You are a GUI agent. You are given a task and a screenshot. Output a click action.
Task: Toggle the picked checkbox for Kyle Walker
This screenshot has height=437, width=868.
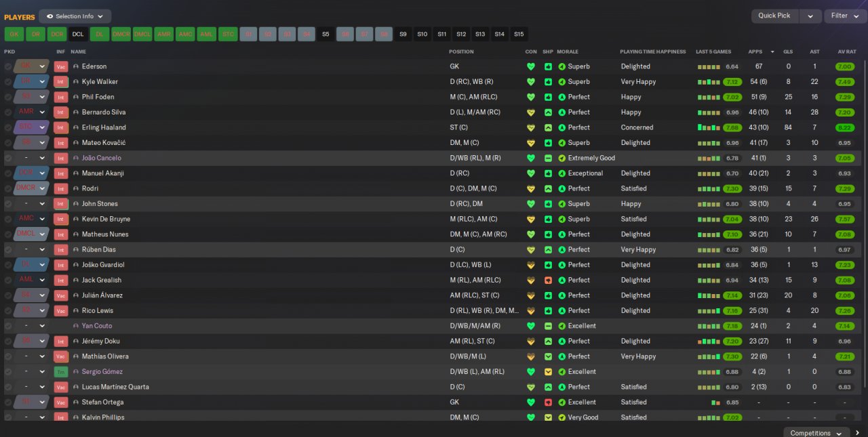(8, 82)
